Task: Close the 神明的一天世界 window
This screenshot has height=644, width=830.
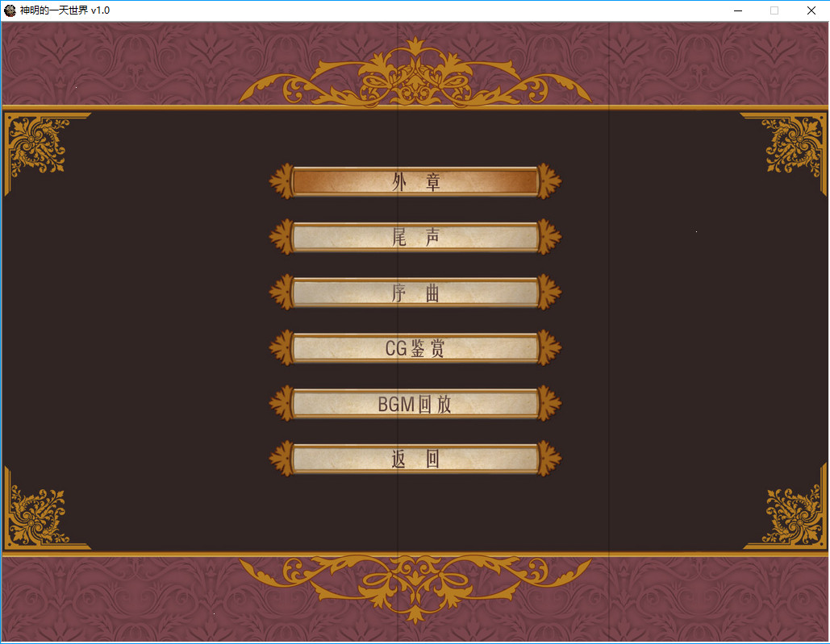Action: coord(811,10)
